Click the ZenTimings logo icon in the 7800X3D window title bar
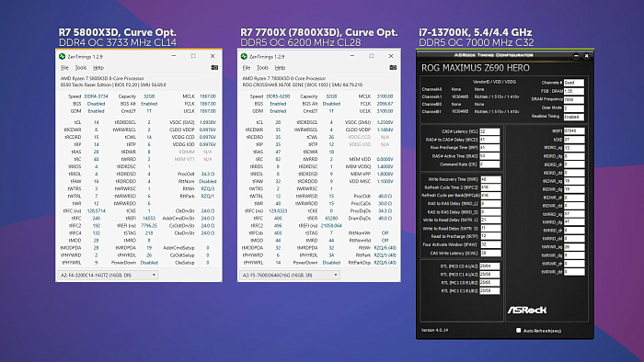The image size is (644, 362). tap(244, 56)
